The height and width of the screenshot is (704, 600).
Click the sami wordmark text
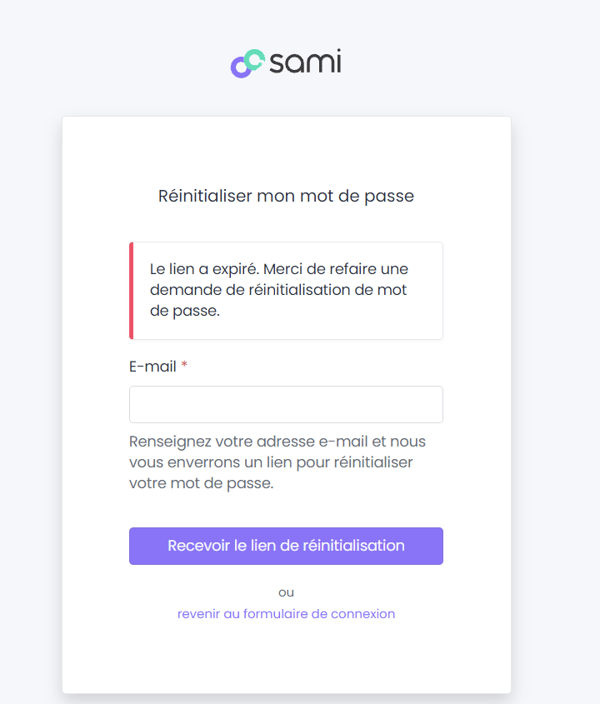pos(305,62)
